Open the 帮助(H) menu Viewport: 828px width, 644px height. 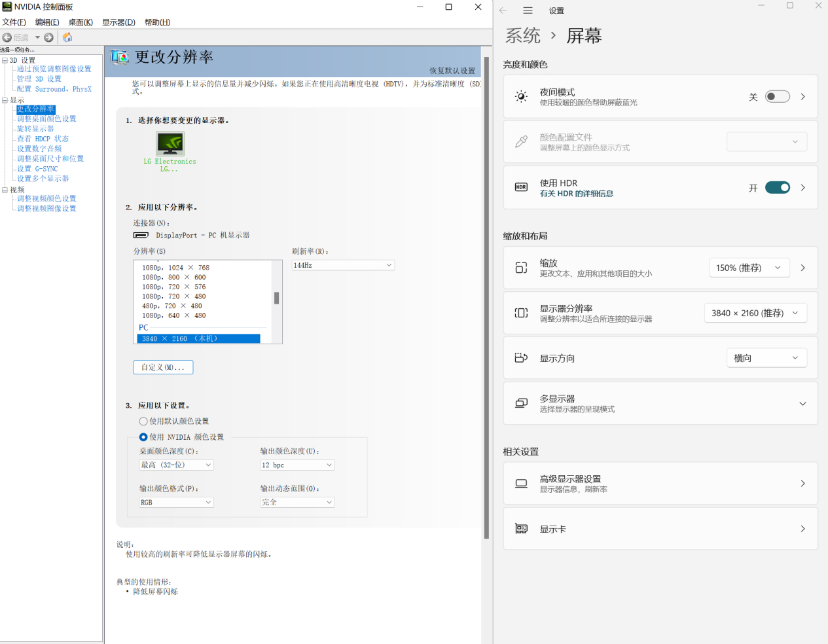click(x=157, y=22)
